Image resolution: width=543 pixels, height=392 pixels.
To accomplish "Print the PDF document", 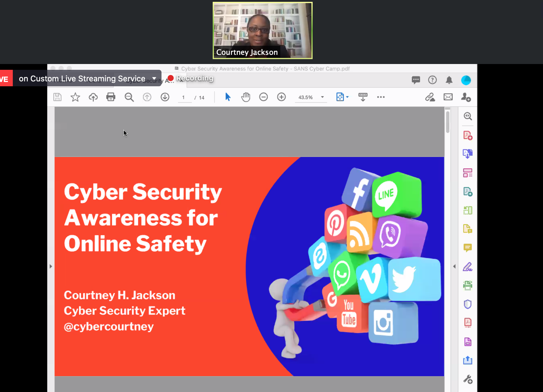I will [x=111, y=97].
